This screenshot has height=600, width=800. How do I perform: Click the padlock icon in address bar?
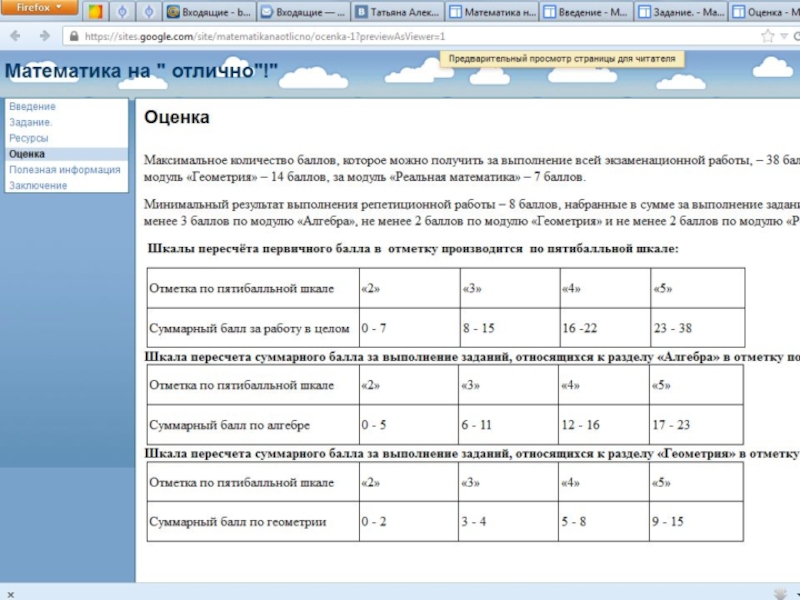point(73,36)
